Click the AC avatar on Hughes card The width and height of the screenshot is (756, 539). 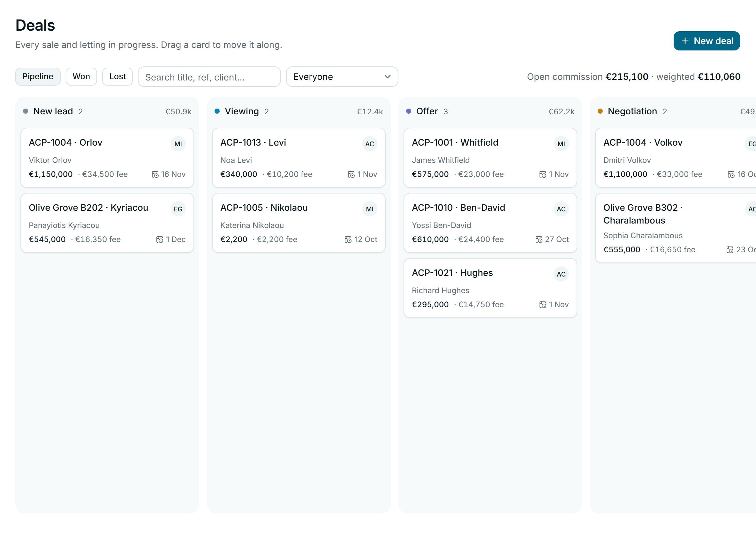pyautogui.click(x=561, y=274)
